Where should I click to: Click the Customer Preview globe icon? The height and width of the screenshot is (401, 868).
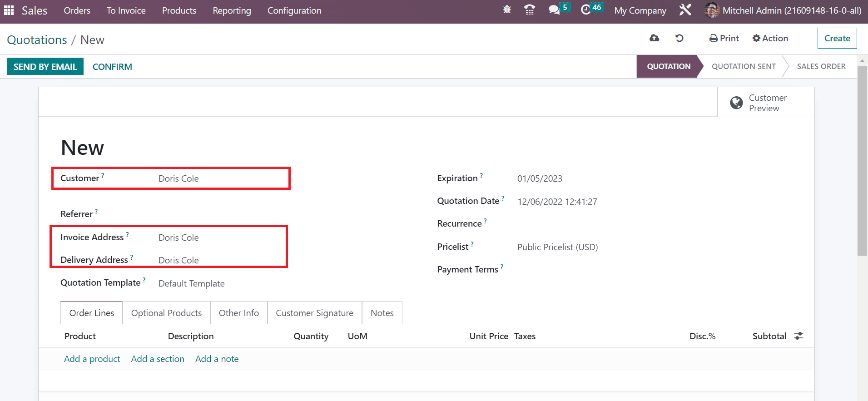(x=736, y=103)
